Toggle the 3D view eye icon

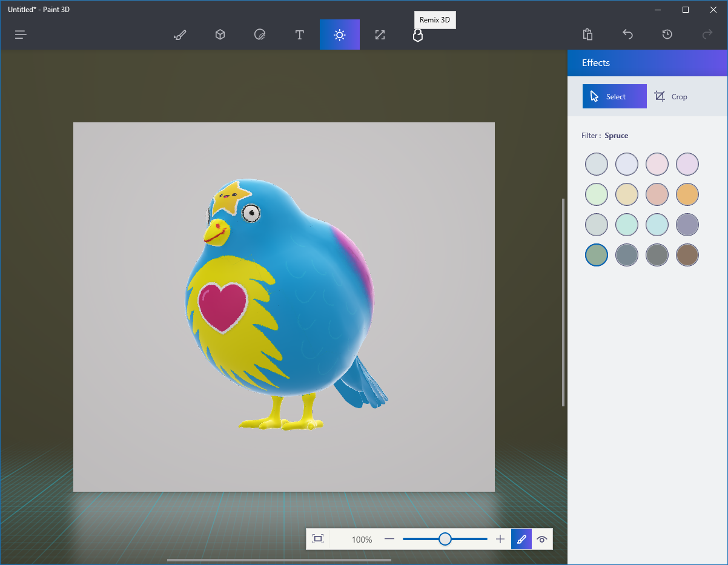tap(542, 539)
